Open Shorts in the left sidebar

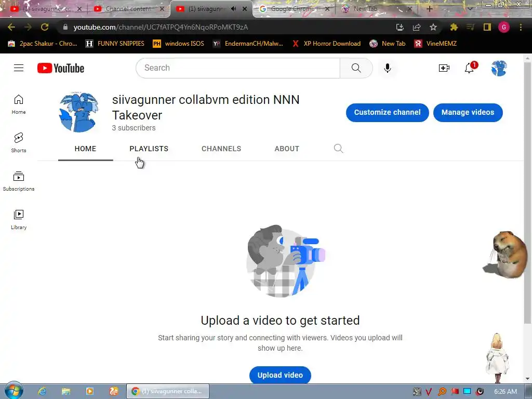[19, 143]
